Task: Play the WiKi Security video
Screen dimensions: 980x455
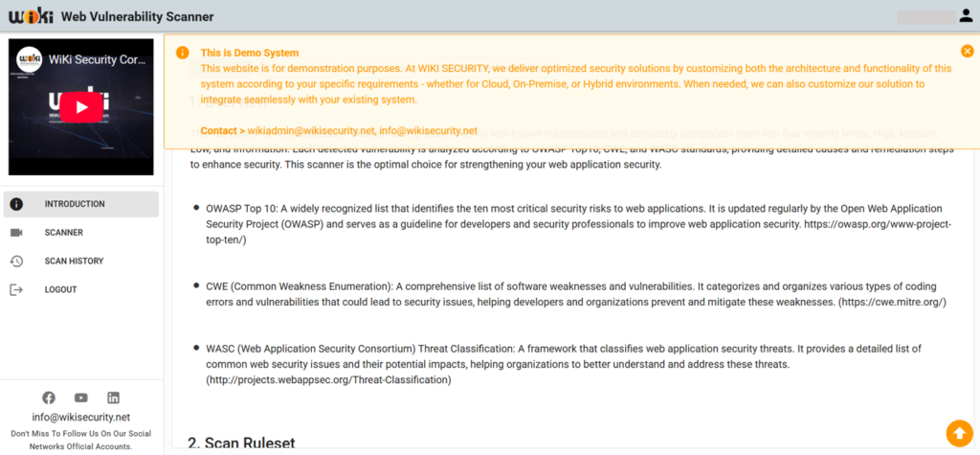Action: [x=81, y=106]
